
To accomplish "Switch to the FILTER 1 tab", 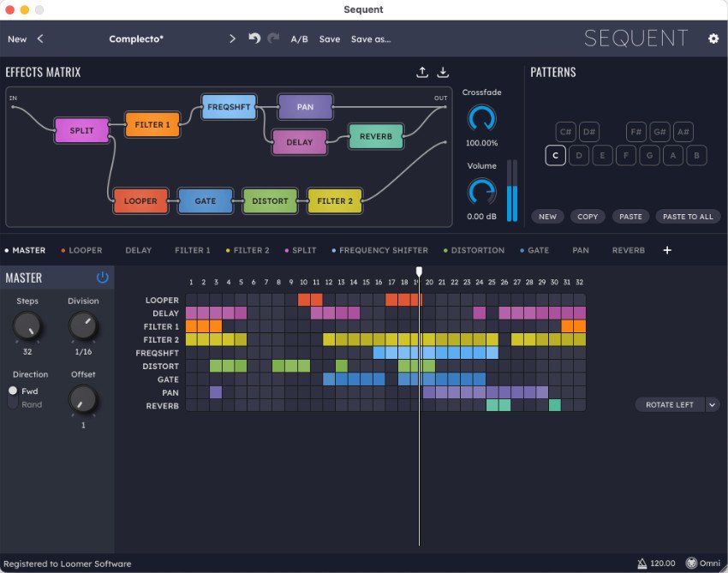I will [x=192, y=250].
